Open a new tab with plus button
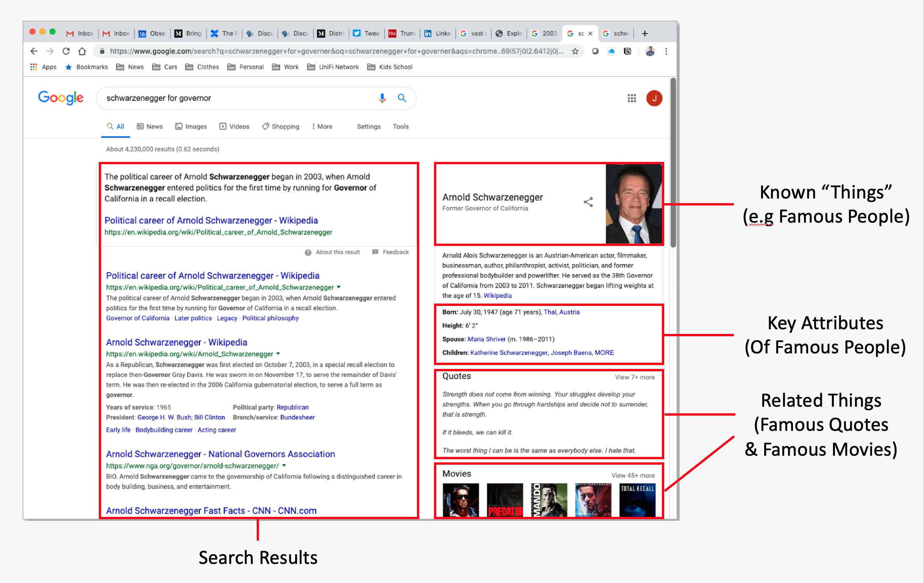 click(645, 33)
